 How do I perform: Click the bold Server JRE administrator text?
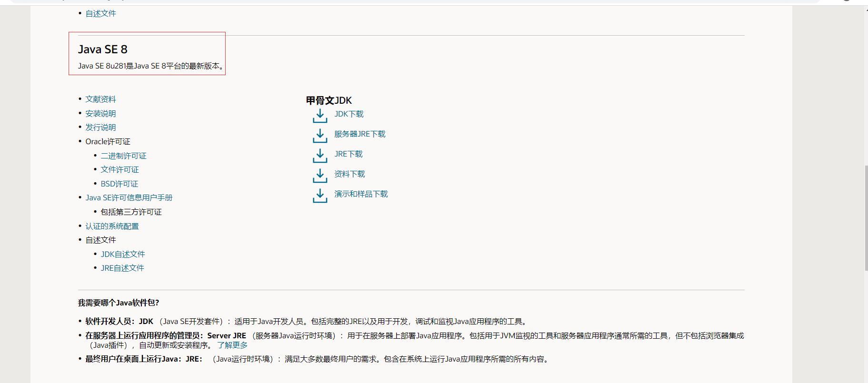pyautogui.click(x=166, y=336)
